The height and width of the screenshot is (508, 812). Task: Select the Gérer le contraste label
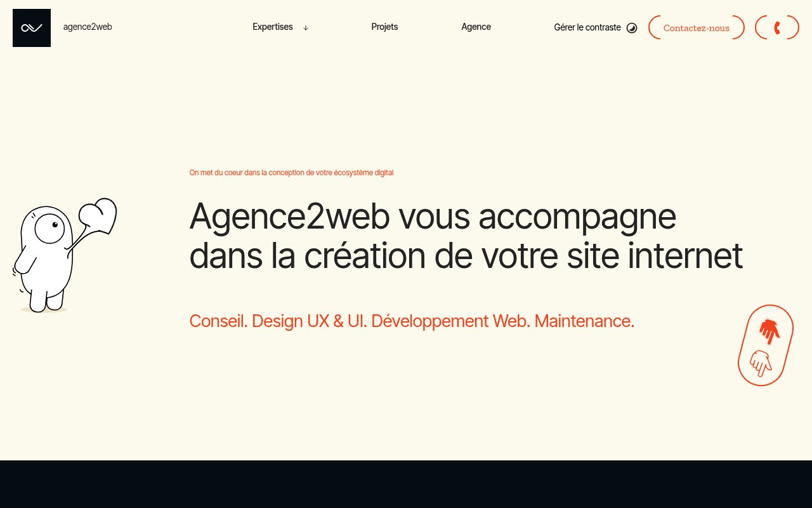click(587, 27)
